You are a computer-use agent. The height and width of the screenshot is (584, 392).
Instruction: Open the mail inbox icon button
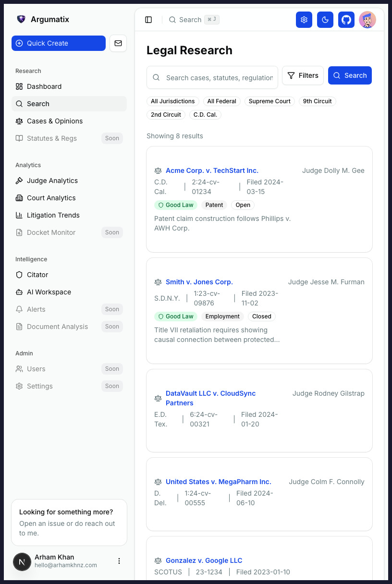point(118,43)
